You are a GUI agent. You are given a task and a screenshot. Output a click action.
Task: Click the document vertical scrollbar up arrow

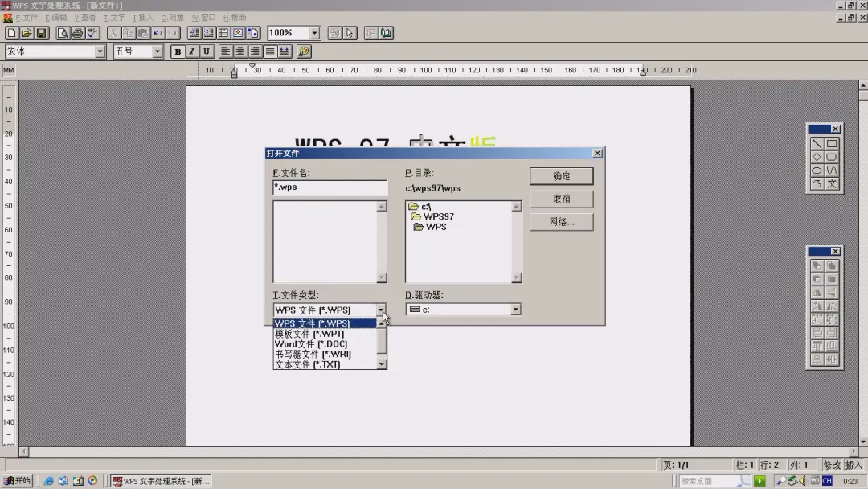coord(863,85)
